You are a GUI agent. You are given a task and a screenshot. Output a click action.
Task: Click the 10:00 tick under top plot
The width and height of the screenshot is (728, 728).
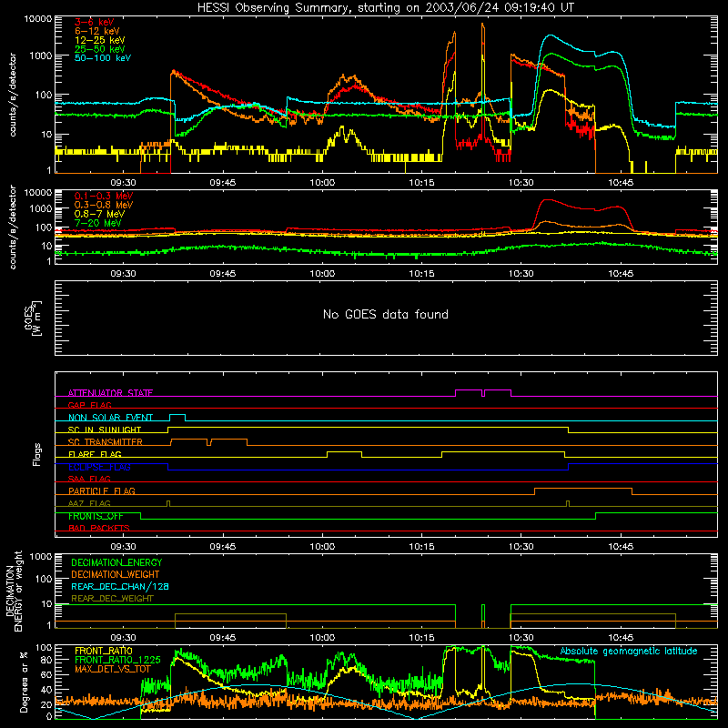click(x=322, y=183)
